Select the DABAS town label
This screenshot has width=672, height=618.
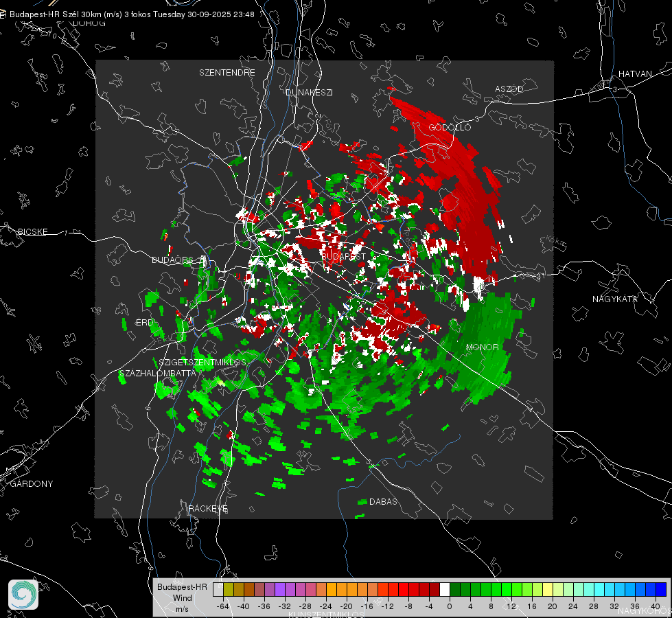(383, 501)
